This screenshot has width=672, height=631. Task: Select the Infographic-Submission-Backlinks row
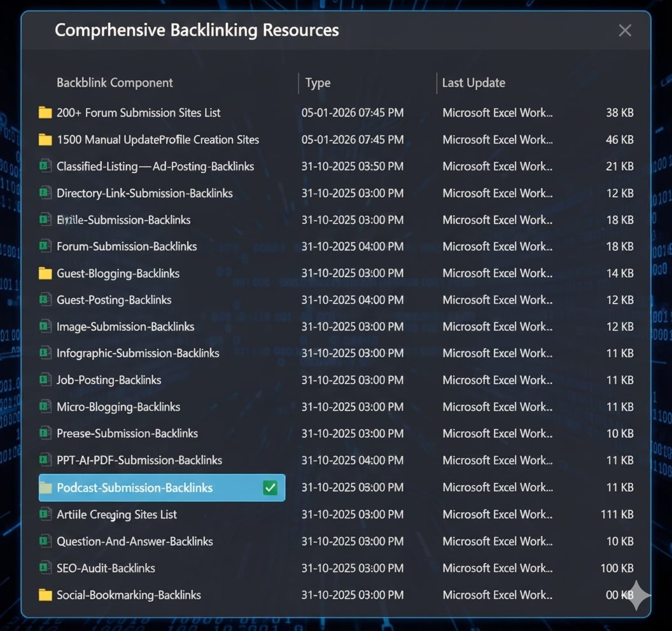[137, 354]
